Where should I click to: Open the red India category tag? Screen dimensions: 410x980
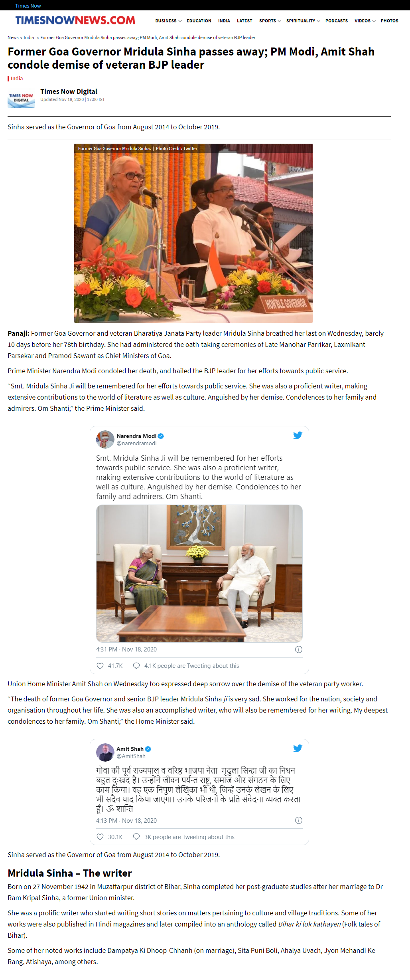[x=17, y=78]
